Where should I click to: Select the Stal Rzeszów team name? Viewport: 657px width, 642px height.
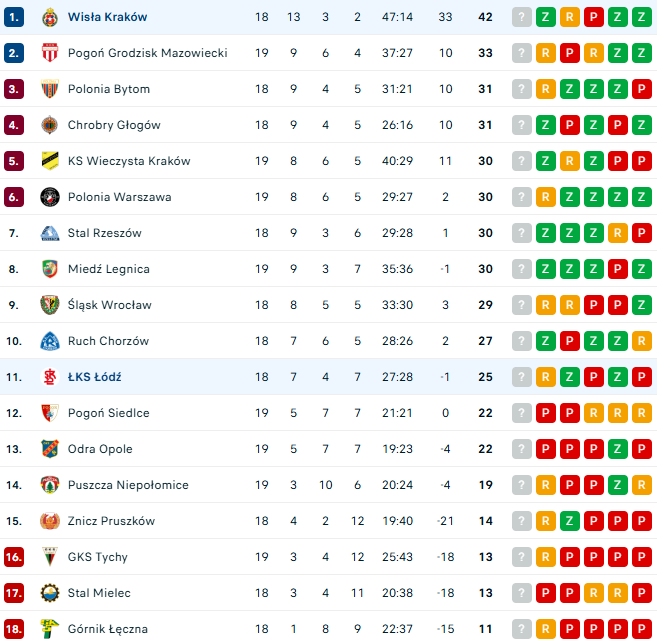click(105, 233)
